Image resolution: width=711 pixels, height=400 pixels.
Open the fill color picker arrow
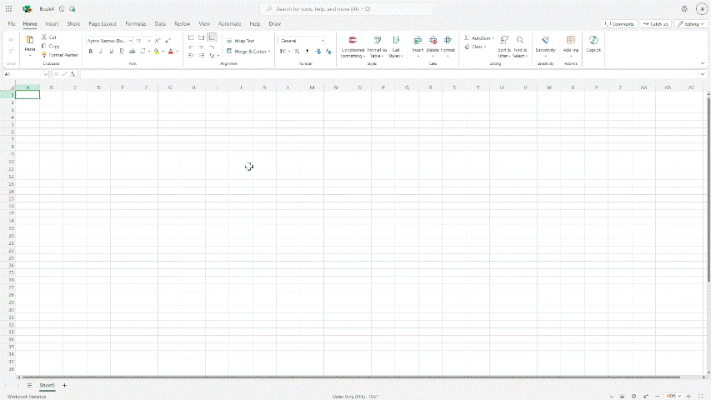pos(163,52)
